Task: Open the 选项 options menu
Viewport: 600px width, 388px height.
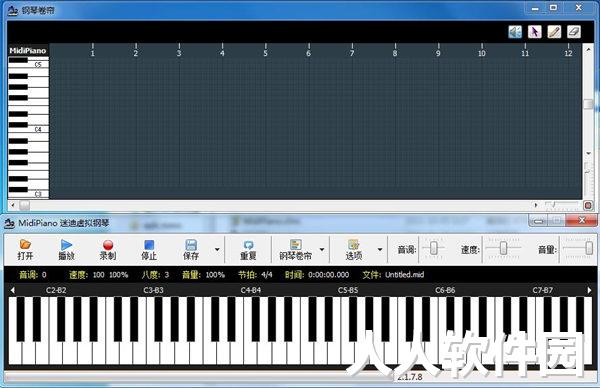Action: (354, 249)
